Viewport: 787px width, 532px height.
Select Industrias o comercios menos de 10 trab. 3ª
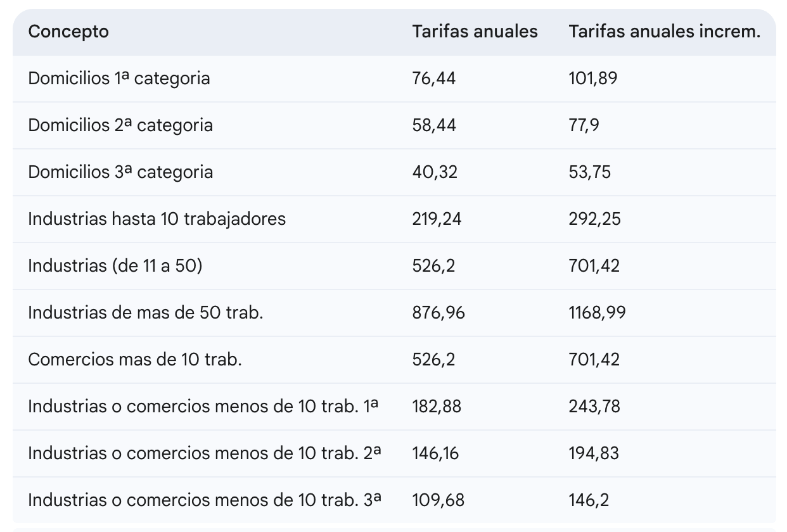204,500
